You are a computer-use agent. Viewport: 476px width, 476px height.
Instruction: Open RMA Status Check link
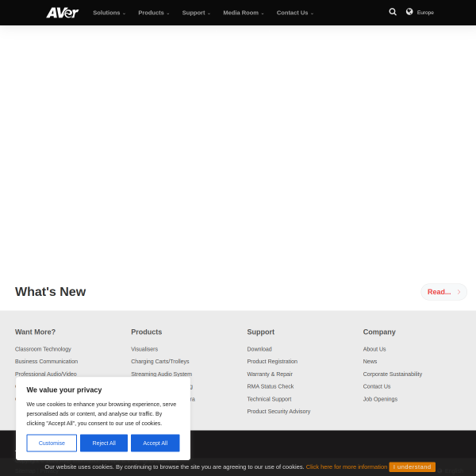coord(271,386)
